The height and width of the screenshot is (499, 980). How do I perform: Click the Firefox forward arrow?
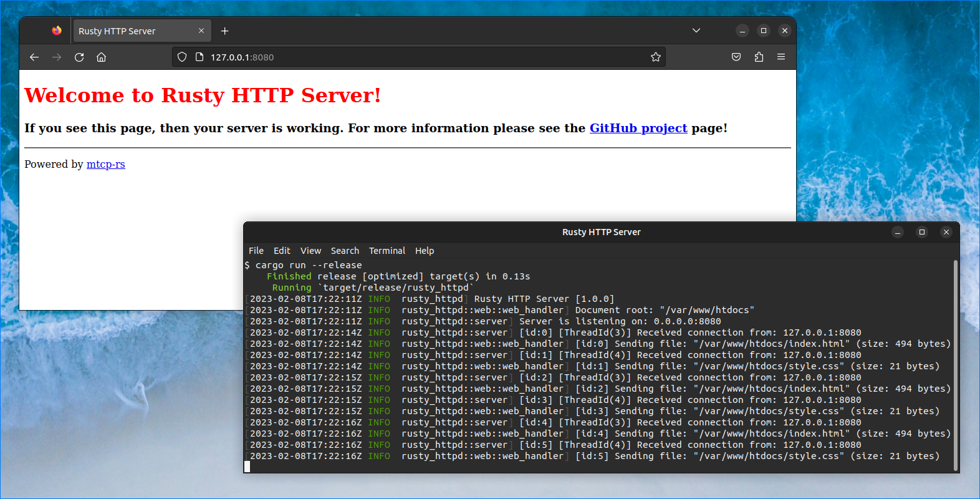[x=57, y=57]
